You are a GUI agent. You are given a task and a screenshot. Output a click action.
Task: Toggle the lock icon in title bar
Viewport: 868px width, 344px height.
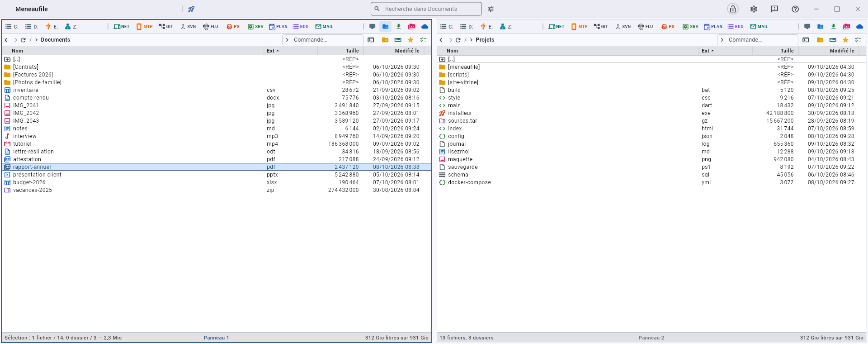pos(733,9)
